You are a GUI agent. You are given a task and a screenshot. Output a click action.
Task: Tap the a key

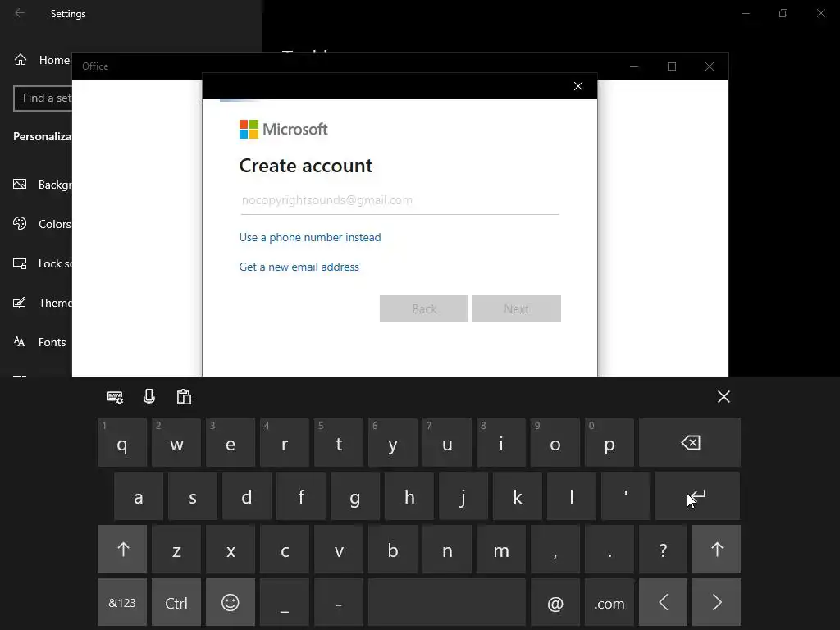pos(138,496)
